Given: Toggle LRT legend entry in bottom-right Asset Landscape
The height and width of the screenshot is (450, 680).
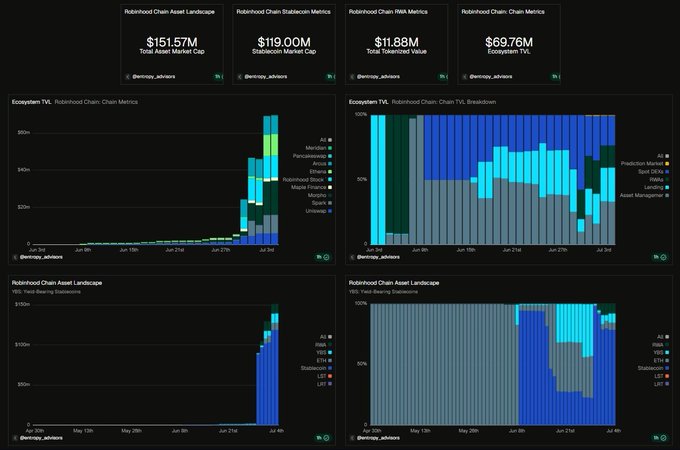Looking at the screenshot, I should tap(661, 384).
